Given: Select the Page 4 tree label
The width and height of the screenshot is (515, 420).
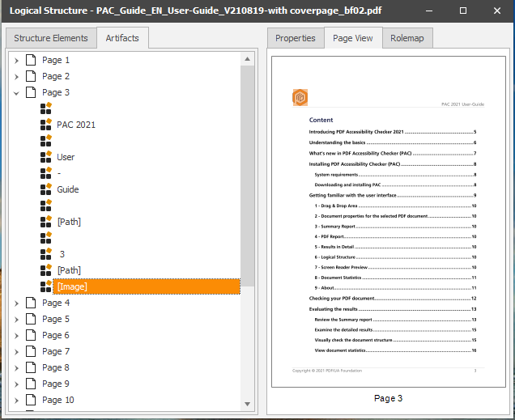Looking at the screenshot, I should [x=56, y=303].
